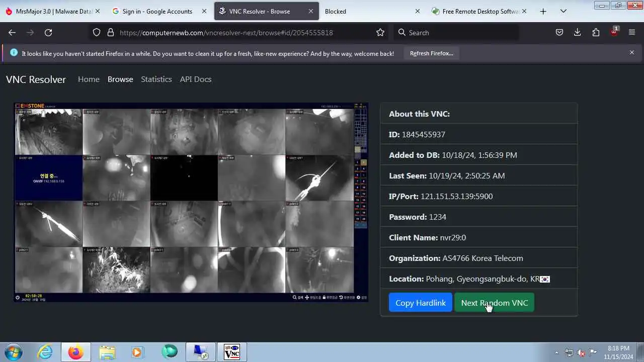This screenshot has height=362, width=644.
Task: Close the Blocked tab
Action: coord(417,11)
